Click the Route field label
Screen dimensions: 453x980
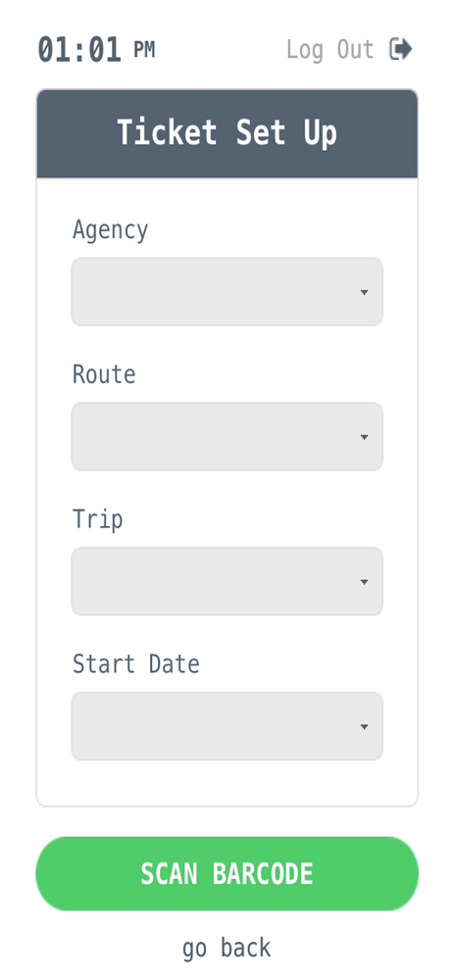click(x=104, y=374)
